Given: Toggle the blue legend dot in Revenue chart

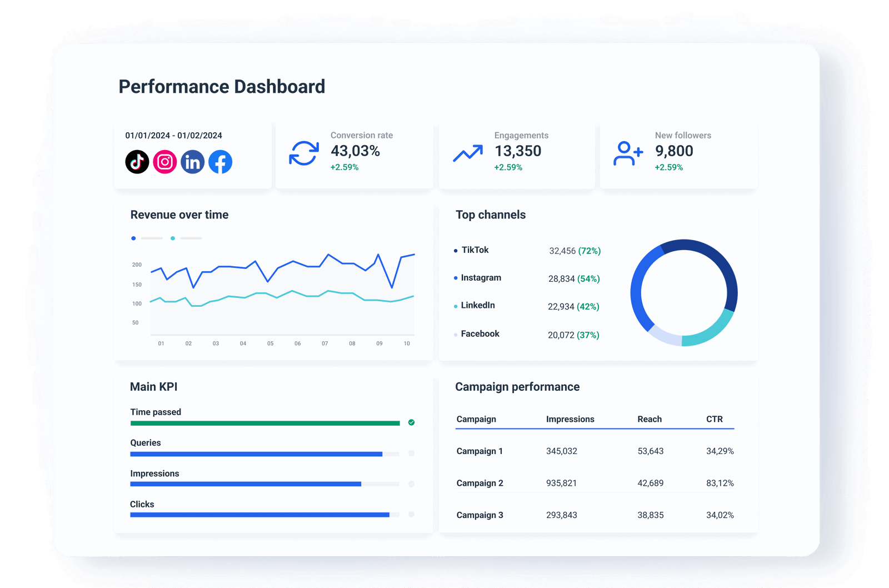Looking at the screenshot, I should point(133,238).
